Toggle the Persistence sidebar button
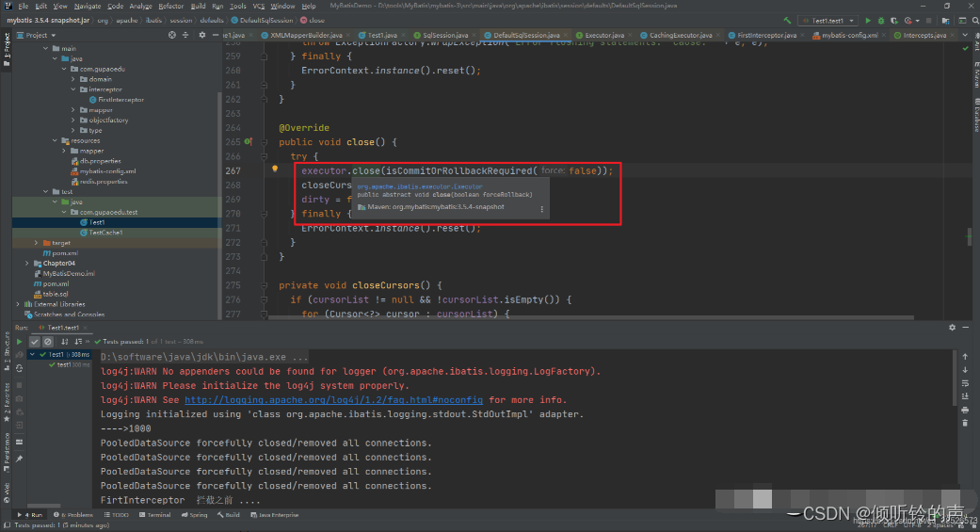Image resolution: width=980 pixels, height=532 pixels. coord(7,453)
